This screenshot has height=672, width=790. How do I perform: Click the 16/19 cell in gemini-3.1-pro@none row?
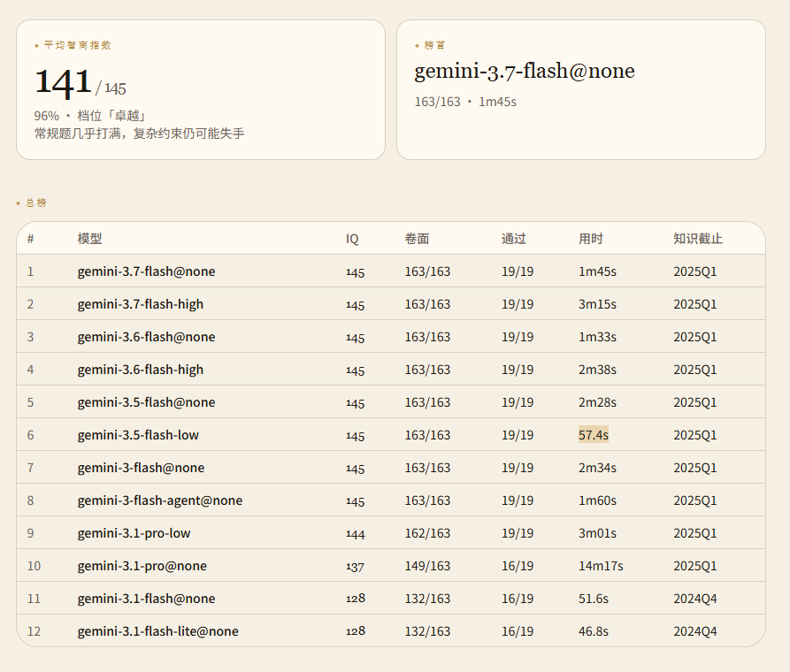coord(517,566)
